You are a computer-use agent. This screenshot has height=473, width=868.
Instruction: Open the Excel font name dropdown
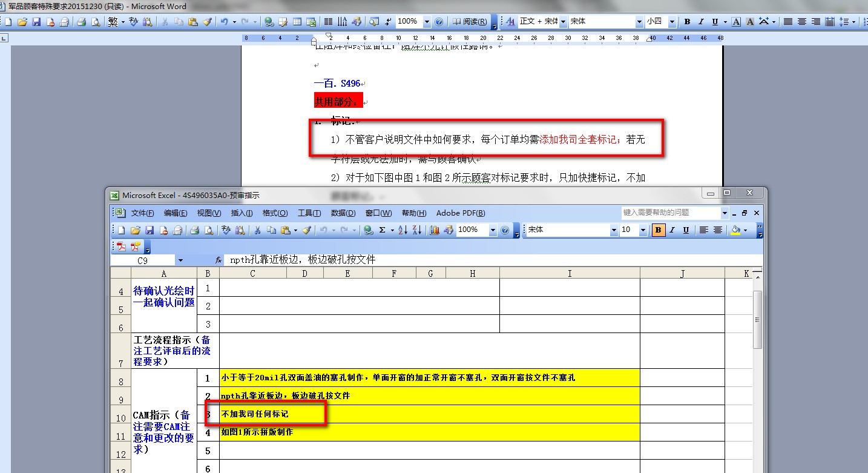pyautogui.click(x=614, y=230)
